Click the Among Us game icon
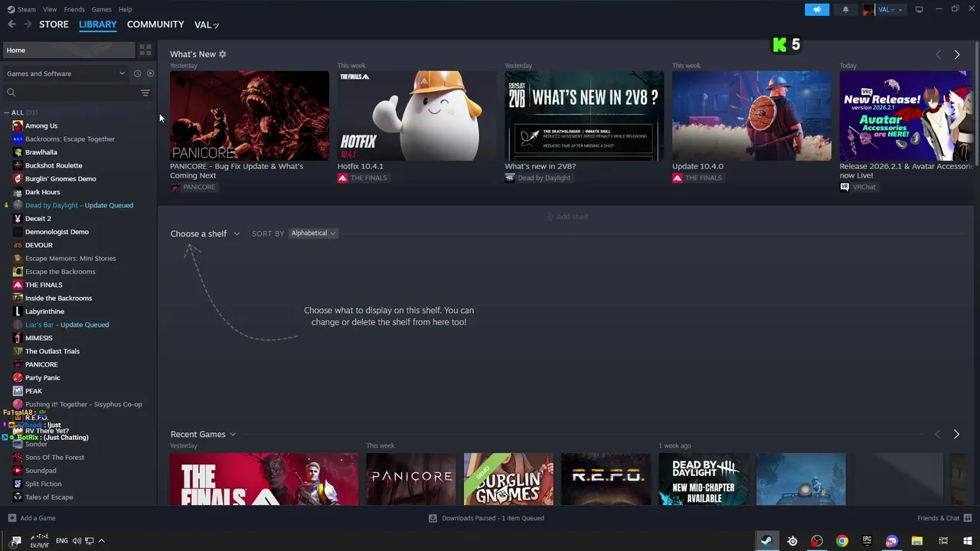The height and width of the screenshot is (551, 980). pos(18,126)
